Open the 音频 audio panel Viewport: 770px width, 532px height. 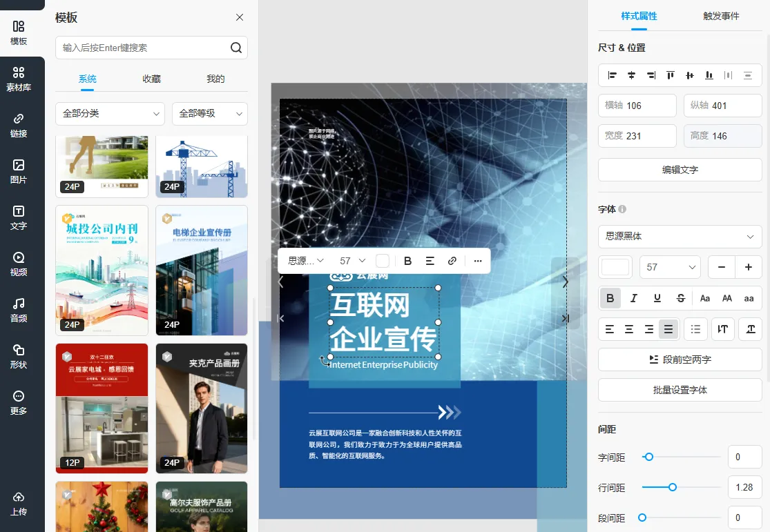coord(19,309)
